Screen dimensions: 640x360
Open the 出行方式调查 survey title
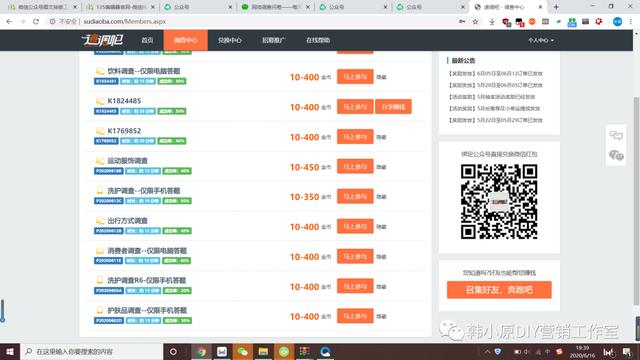(x=127, y=221)
